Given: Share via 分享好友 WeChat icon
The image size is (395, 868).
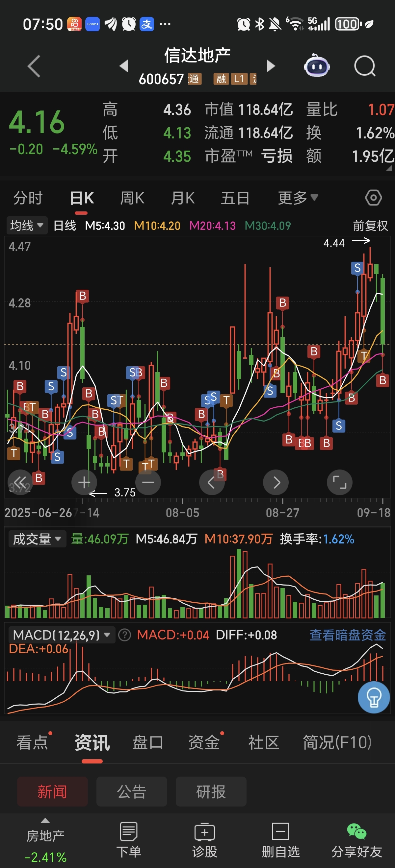Looking at the screenshot, I should pyautogui.click(x=356, y=840).
